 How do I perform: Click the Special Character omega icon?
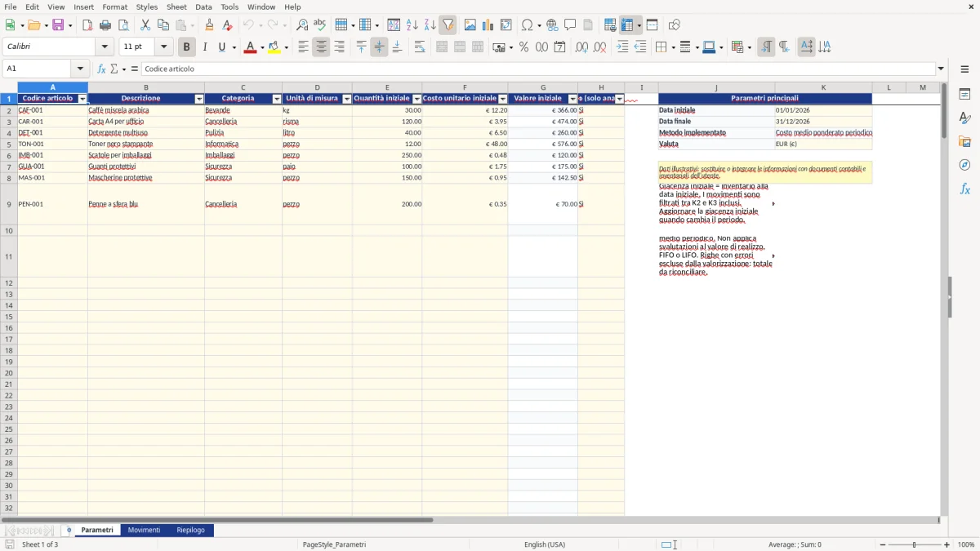[x=527, y=25]
